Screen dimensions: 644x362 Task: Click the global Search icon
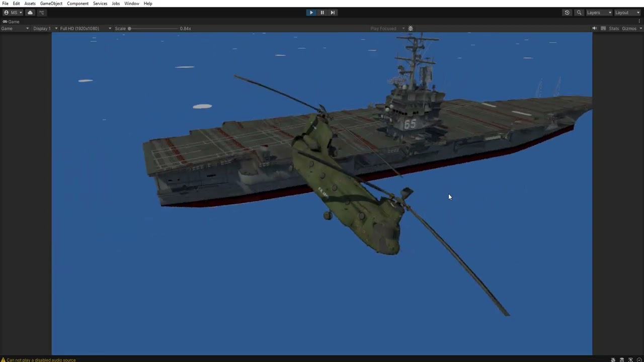click(579, 13)
